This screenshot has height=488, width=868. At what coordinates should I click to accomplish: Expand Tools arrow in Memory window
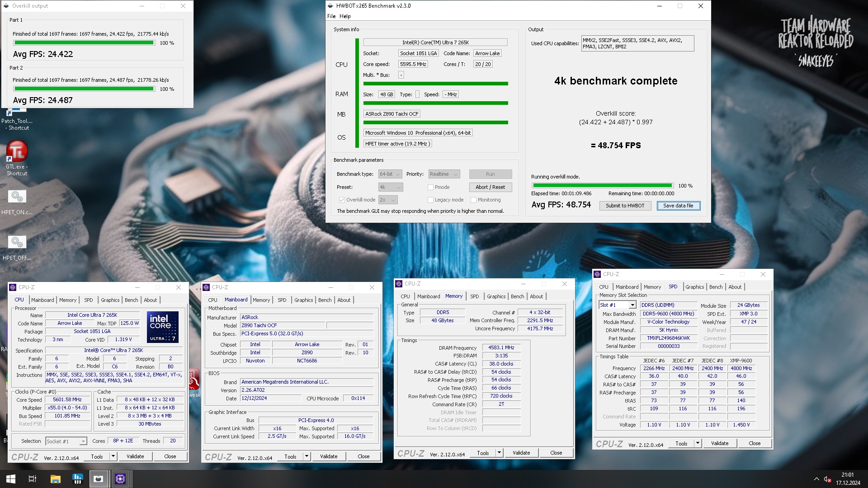499,453
